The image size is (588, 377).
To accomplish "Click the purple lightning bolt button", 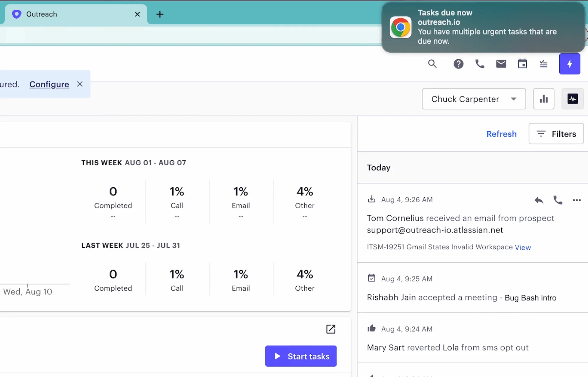I will (x=569, y=64).
